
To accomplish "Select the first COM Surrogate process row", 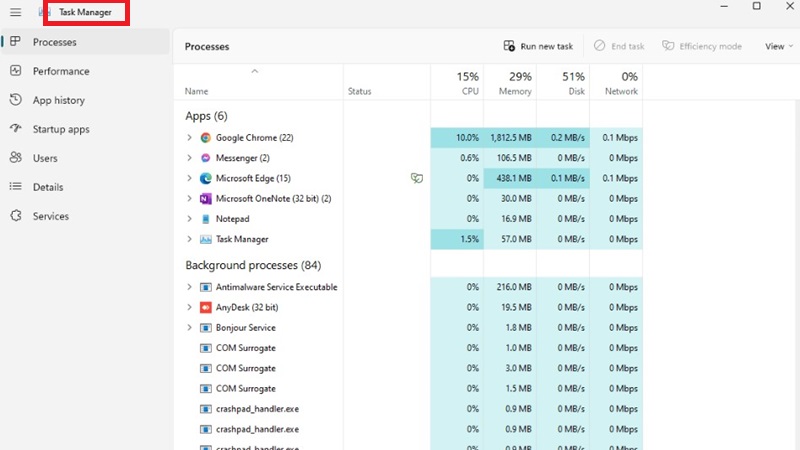I will (245, 348).
